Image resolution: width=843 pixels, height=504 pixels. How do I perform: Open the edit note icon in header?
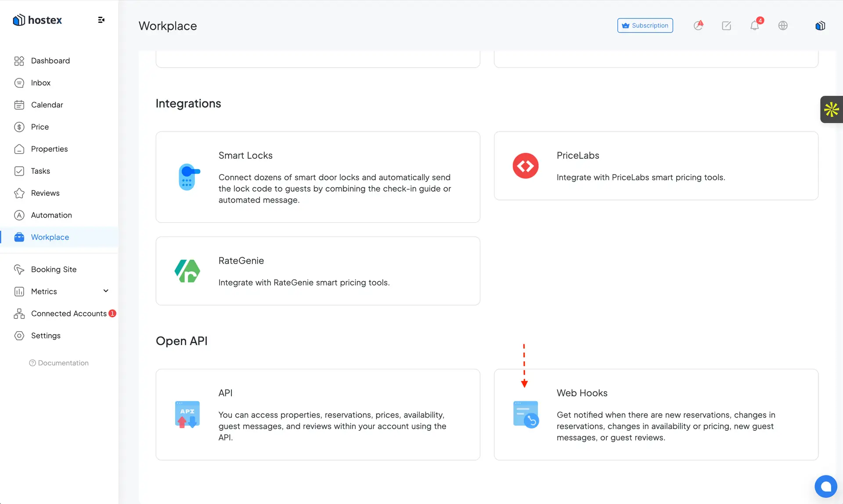pyautogui.click(x=726, y=25)
